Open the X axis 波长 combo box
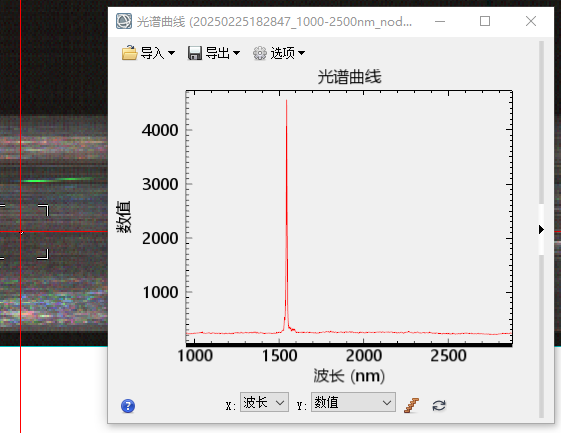This screenshot has width=561, height=433. point(264,403)
